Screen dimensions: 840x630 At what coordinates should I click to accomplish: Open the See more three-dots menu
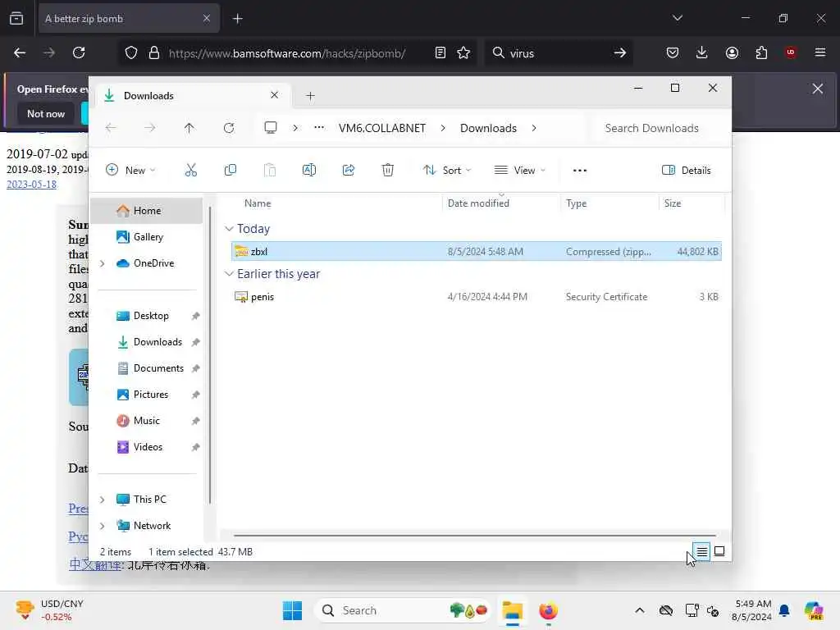[580, 171]
